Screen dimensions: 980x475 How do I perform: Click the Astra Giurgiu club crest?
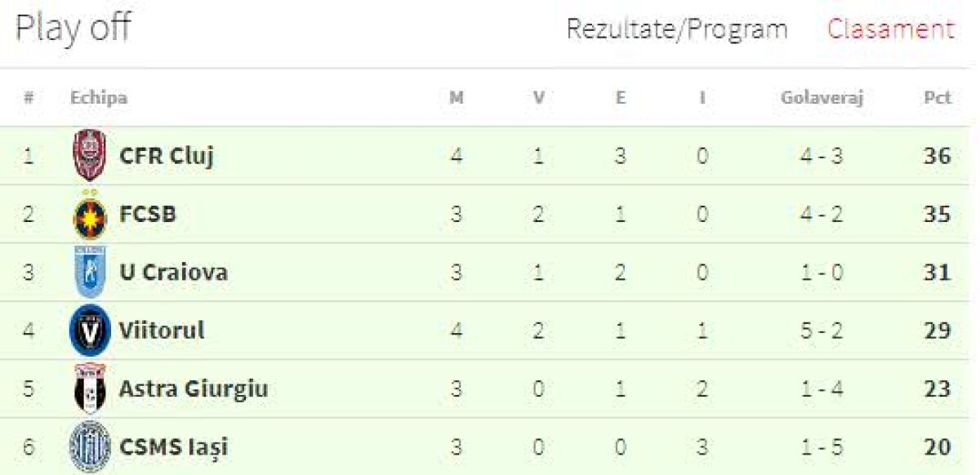(89, 388)
